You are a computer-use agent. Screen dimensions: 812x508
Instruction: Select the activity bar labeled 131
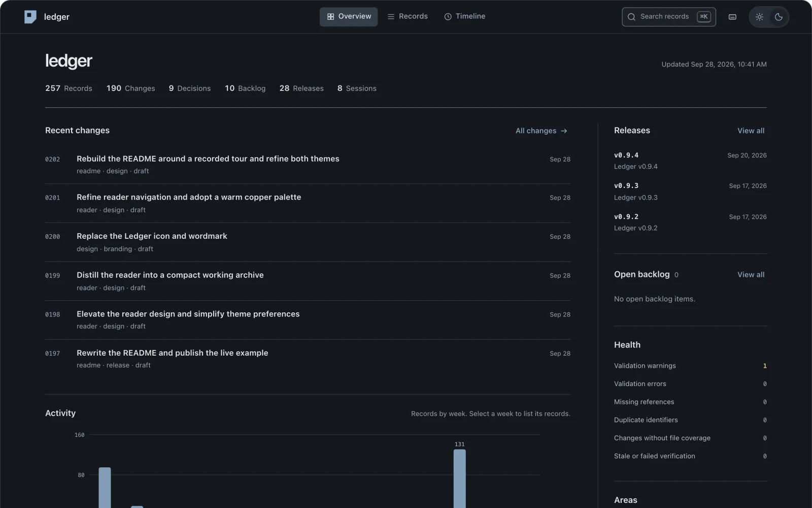point(459,479)
